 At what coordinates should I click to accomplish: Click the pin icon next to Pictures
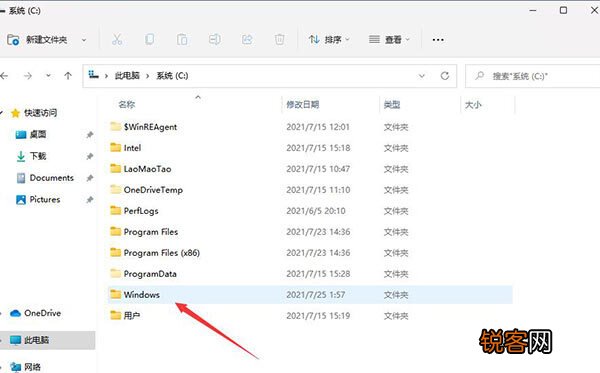[x=90, y=200]
